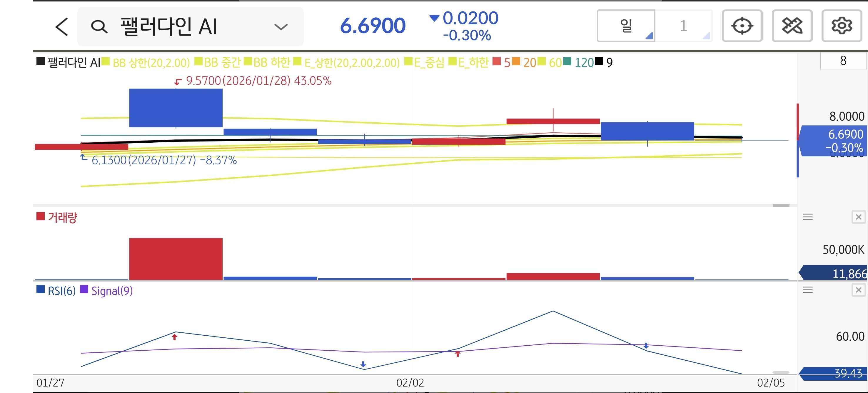Screen dimensions: 868x393
Task: Click the search magnifier icon
Action: point(99,27)
